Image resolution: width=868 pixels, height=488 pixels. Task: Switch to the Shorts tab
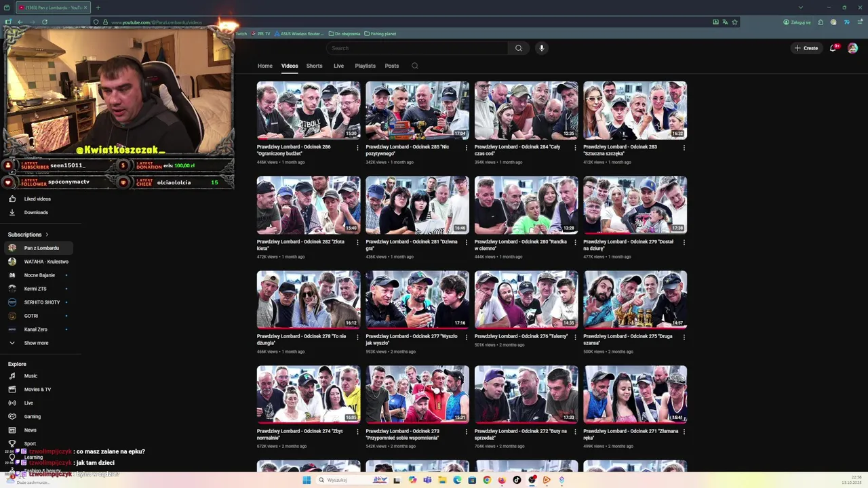point(314,66)
